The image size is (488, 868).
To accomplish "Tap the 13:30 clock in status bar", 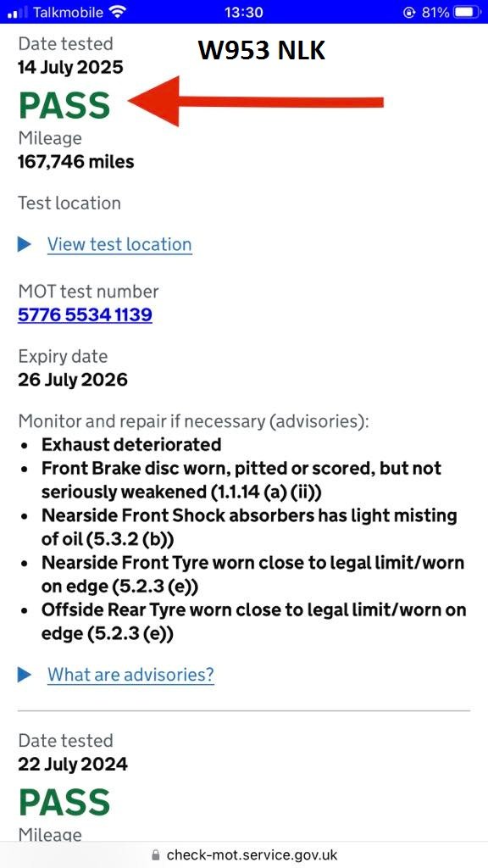I will pyautogui.click(x=243, y=12).
